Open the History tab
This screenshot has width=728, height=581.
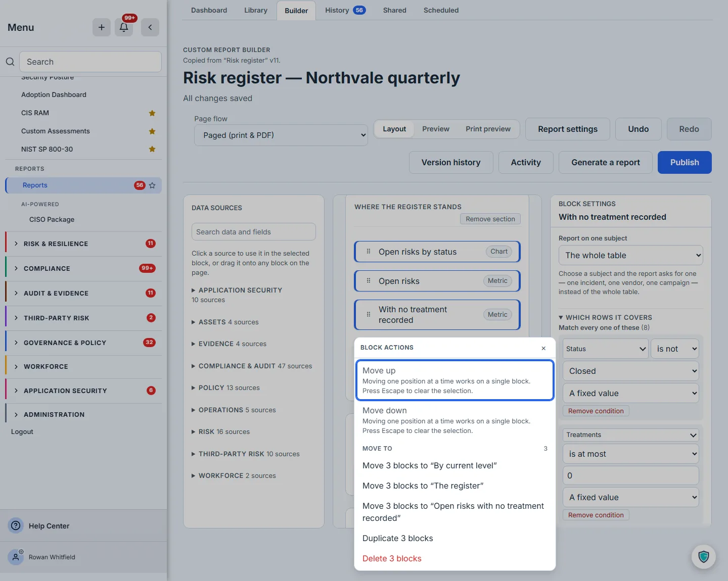[x=345, y=10]
